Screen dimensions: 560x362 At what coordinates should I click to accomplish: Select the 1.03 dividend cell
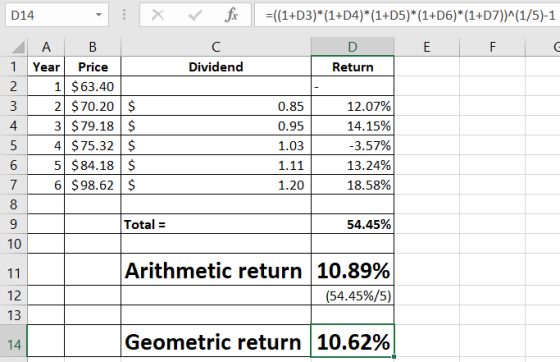click(x=216, y=145)
